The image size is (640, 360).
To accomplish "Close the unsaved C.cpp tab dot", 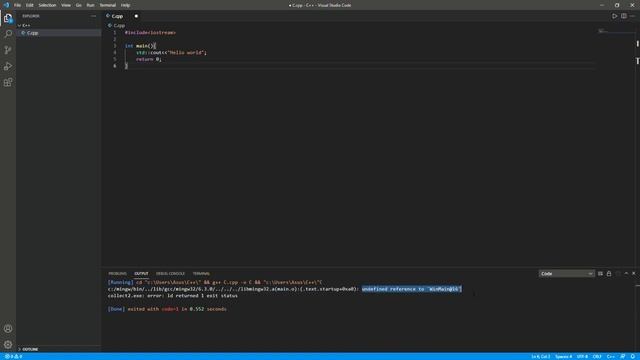I will pos(136,16).
